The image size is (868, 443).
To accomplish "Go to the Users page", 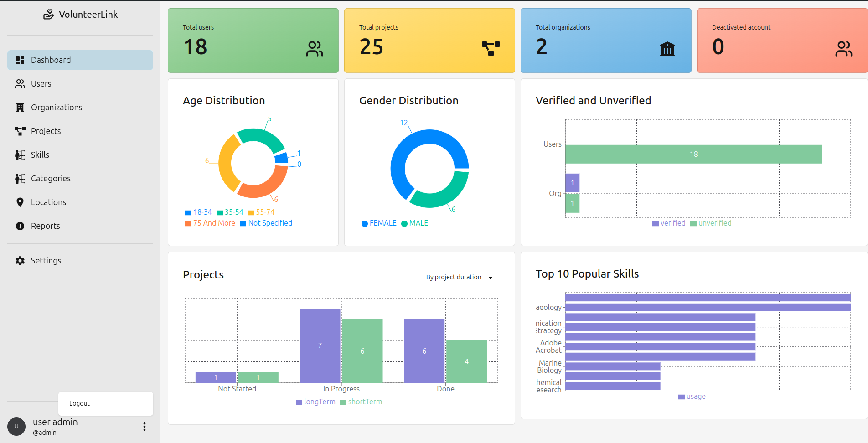I will pos(80,84).
